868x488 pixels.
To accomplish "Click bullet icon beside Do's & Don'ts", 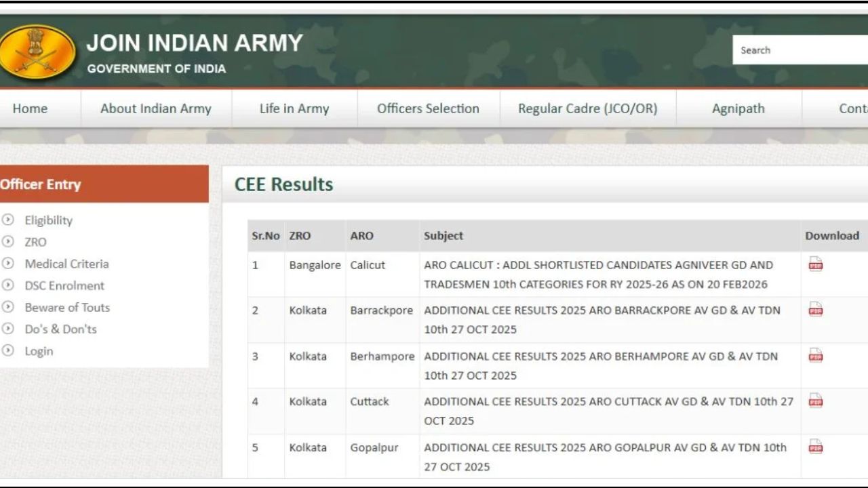I will click(8, 329).
